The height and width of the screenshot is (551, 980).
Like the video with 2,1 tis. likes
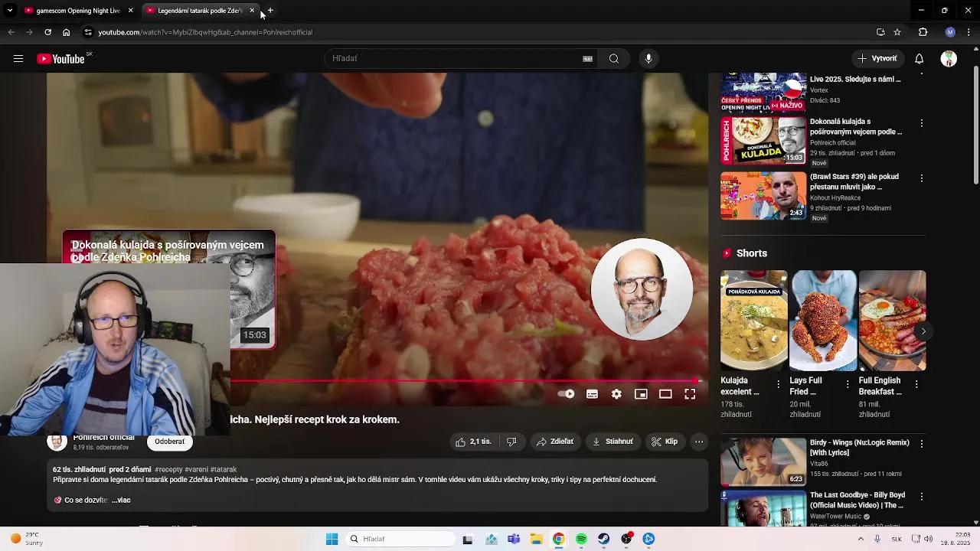472,442
